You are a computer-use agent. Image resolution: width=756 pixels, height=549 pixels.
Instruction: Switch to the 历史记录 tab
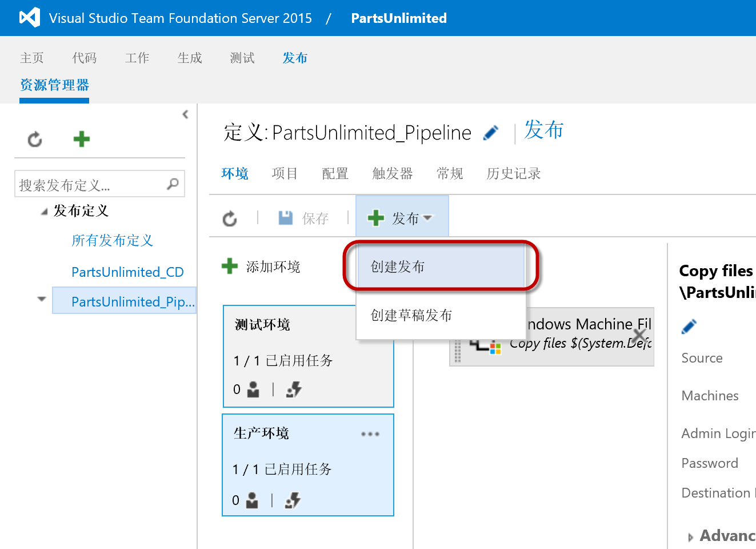(514, 173)
